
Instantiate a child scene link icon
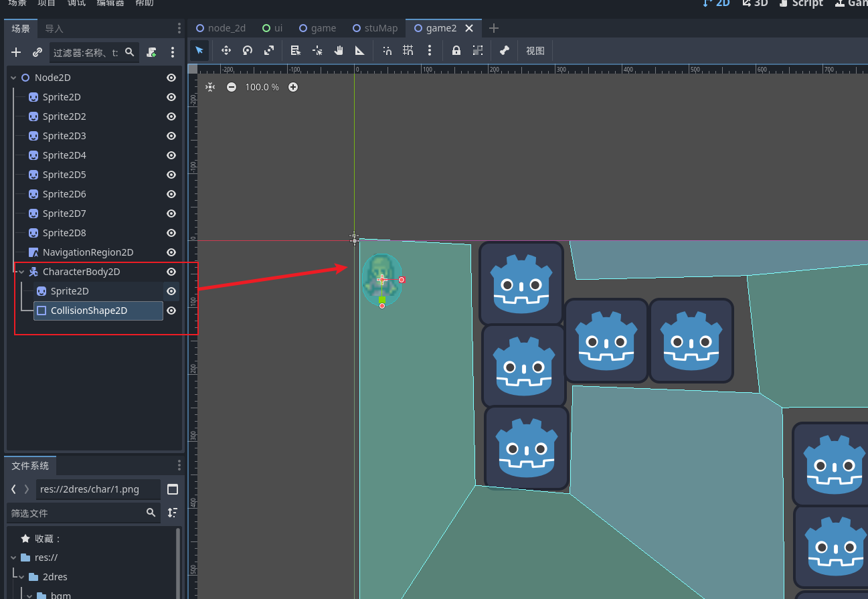coord(37,52)
